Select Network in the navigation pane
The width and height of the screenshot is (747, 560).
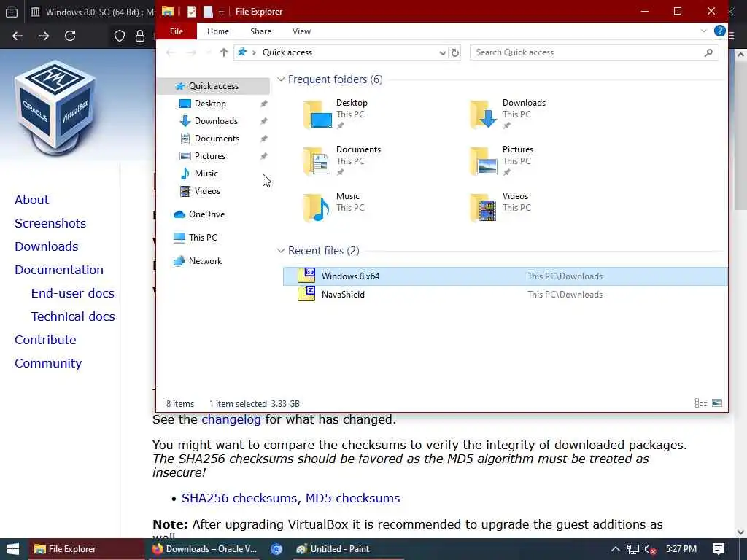(205, 261)
